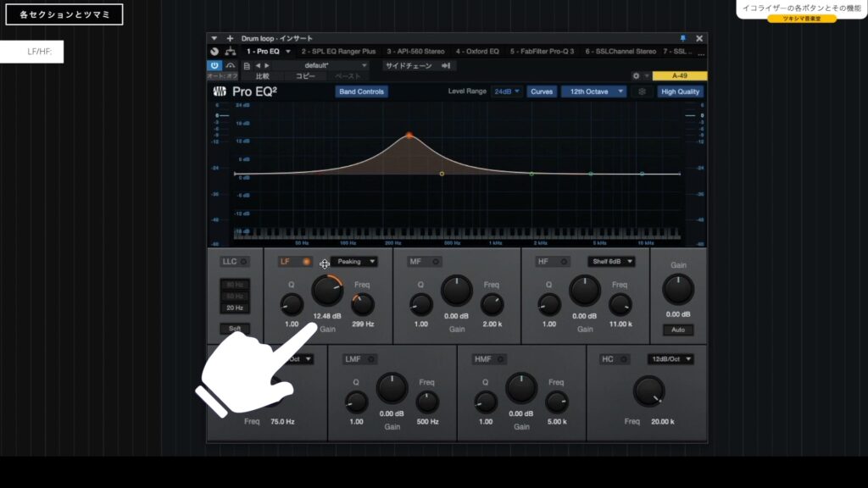868x488 pixels.
Task: Switch to 3 - API-560 Stereo tab
Action: point(415,52)
